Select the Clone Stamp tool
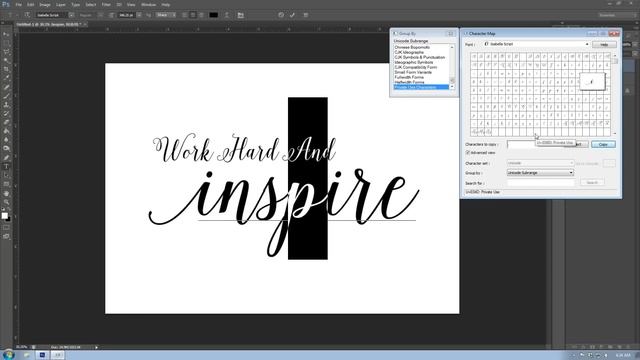 tap(6, 104)
